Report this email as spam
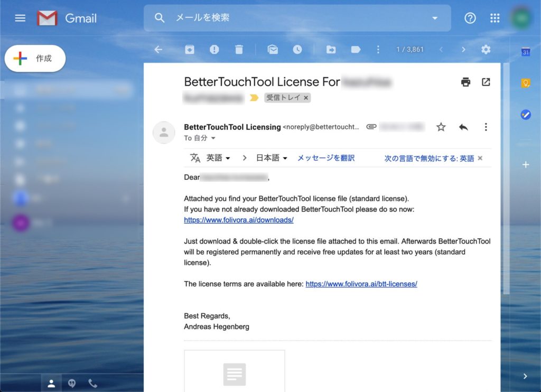Viewport: 541px width, 392px height. [x=214, y=49]
